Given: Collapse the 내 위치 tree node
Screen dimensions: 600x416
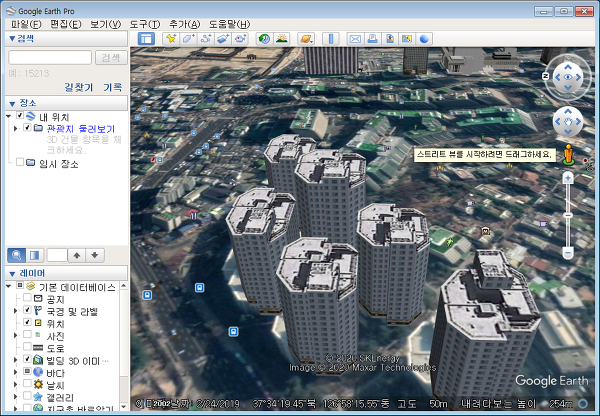Looking at the screenshot, I should tap(9, 116).
